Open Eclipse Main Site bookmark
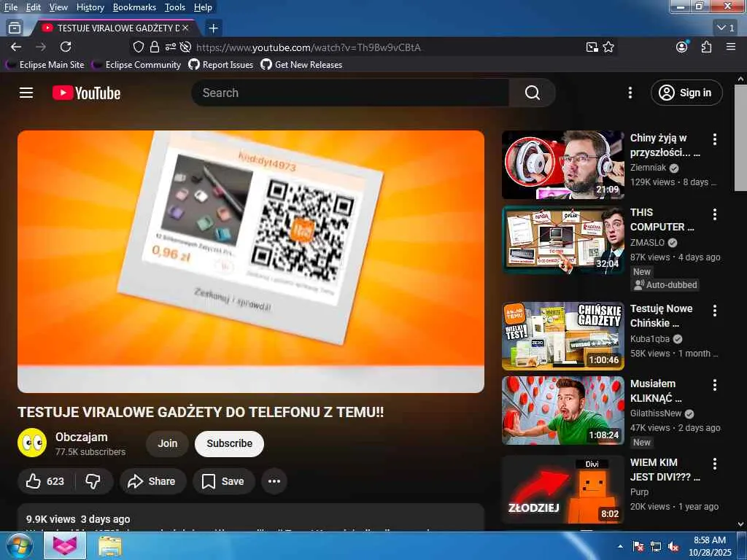 pos(46,65)
